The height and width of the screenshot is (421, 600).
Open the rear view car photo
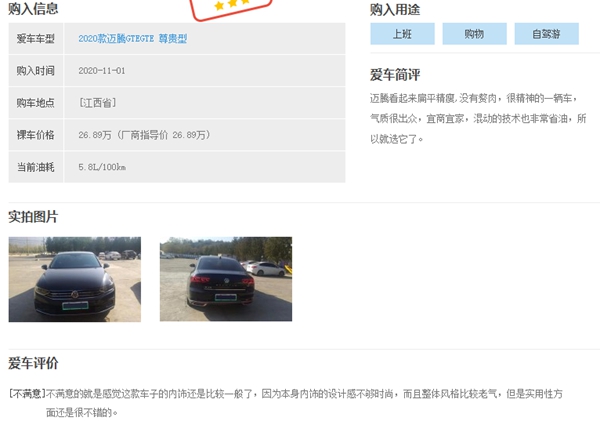(x=226, y=279)
